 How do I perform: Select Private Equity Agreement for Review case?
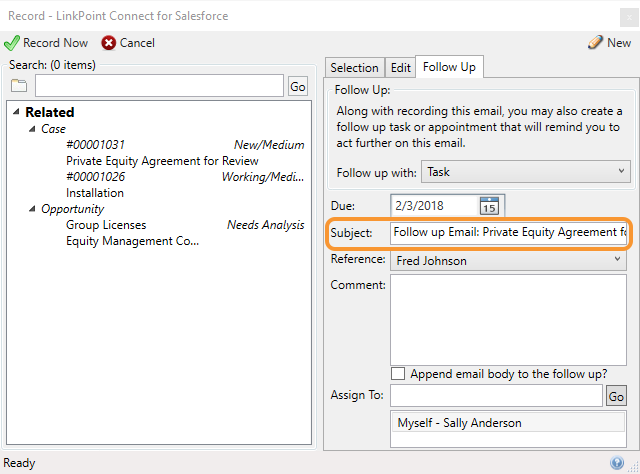tap(162, 161)
